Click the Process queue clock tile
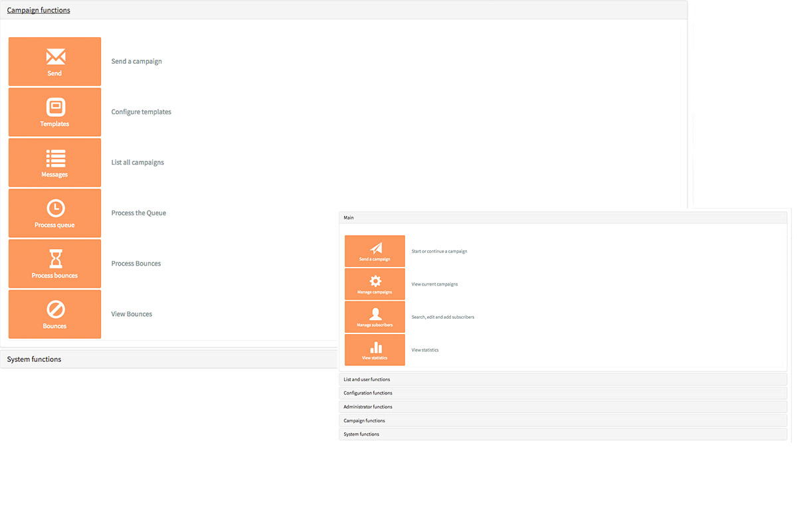The height and width of the screenshot is (532, 797). click(x=54, y=213)
